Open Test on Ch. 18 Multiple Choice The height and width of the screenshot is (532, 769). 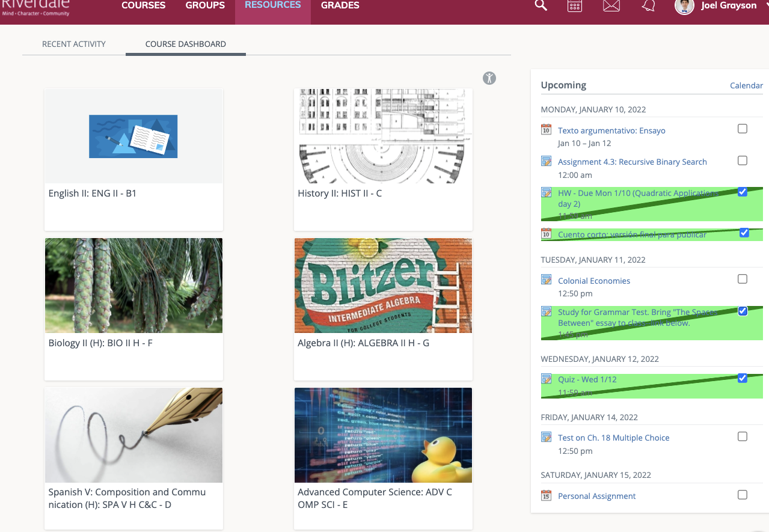click(x=614, y=438)
